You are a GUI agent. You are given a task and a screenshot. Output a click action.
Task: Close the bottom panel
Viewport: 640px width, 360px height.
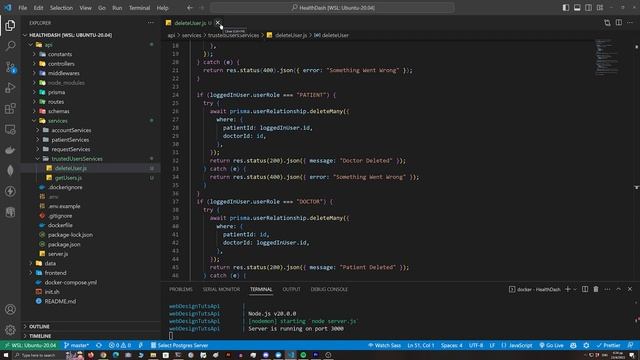pyautogui.click(x=630, y=289)
